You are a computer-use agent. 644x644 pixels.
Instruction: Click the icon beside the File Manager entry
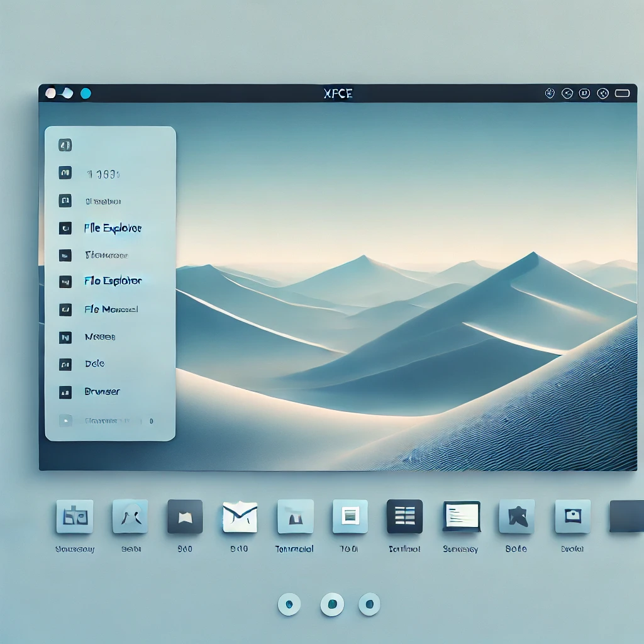pos(65,309)
